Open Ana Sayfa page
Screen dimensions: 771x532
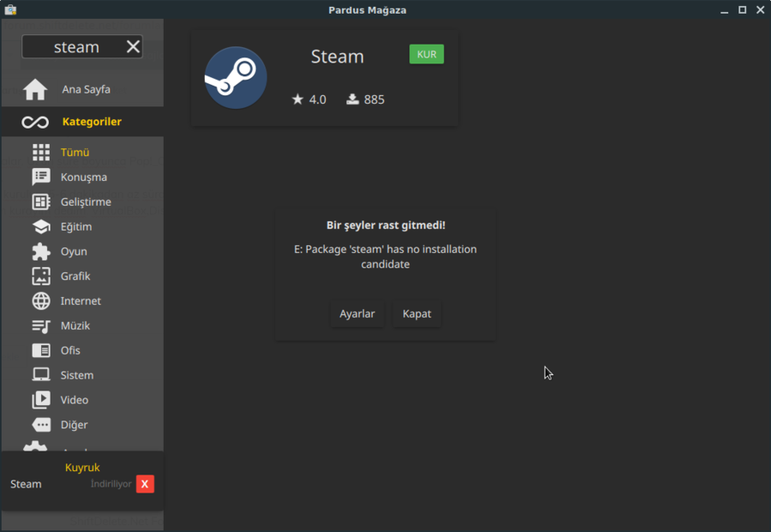82,89
